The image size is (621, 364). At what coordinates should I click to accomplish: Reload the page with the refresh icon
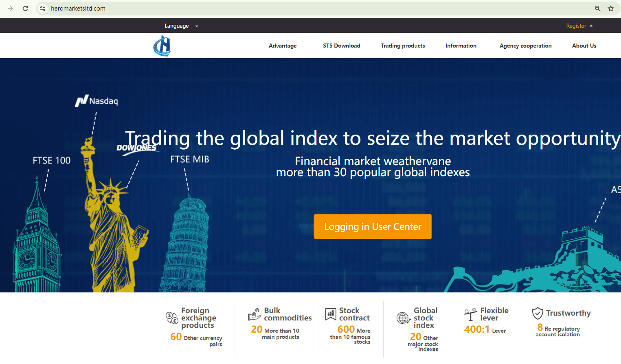(25, 9)
